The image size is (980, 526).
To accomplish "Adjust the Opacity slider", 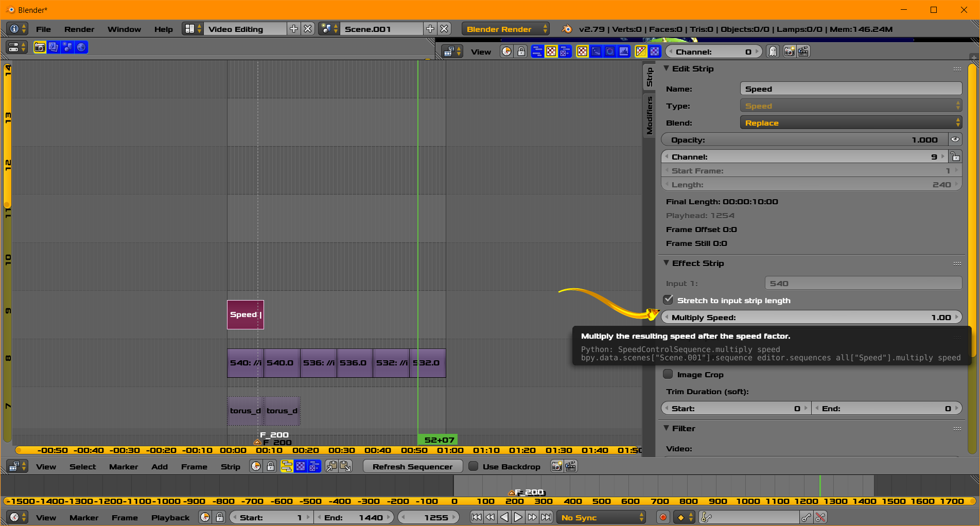I will (x=805, y=139).
